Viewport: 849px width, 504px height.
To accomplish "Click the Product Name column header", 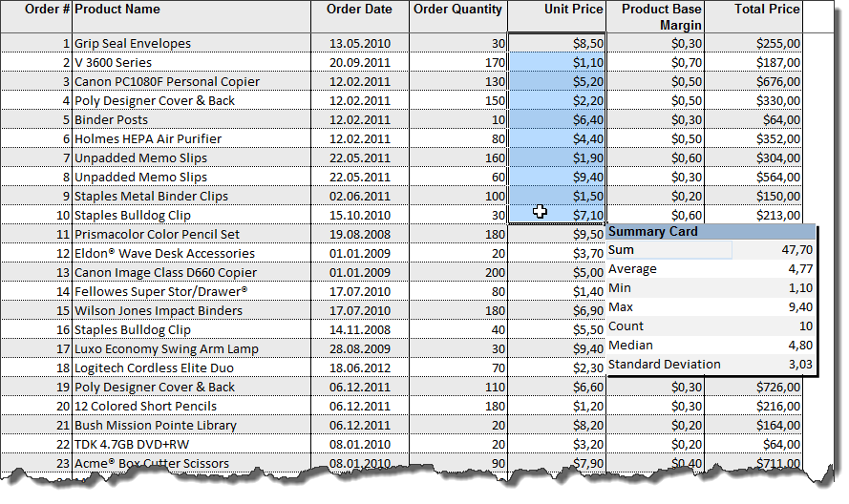I will point(191,16).
